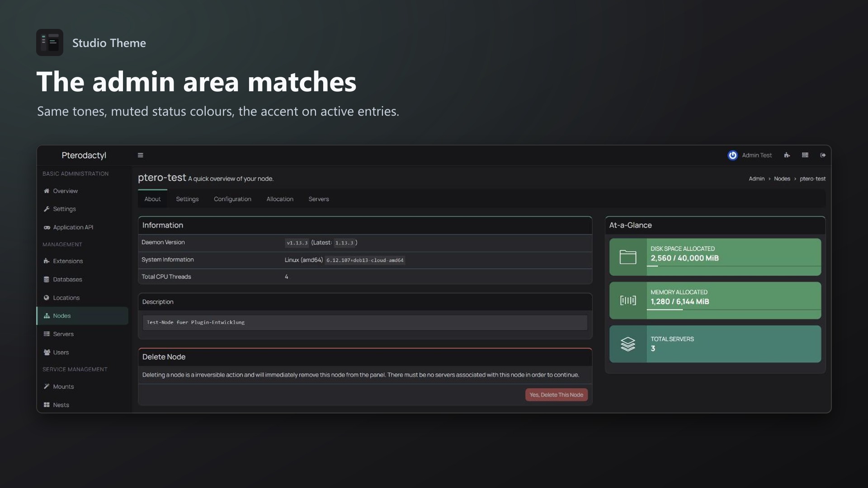Image resolution: width=868 pixels, height=488 pixels.
Task: Click the Mounts wand icon in sidebar
Action: click(x=47, y=386)
